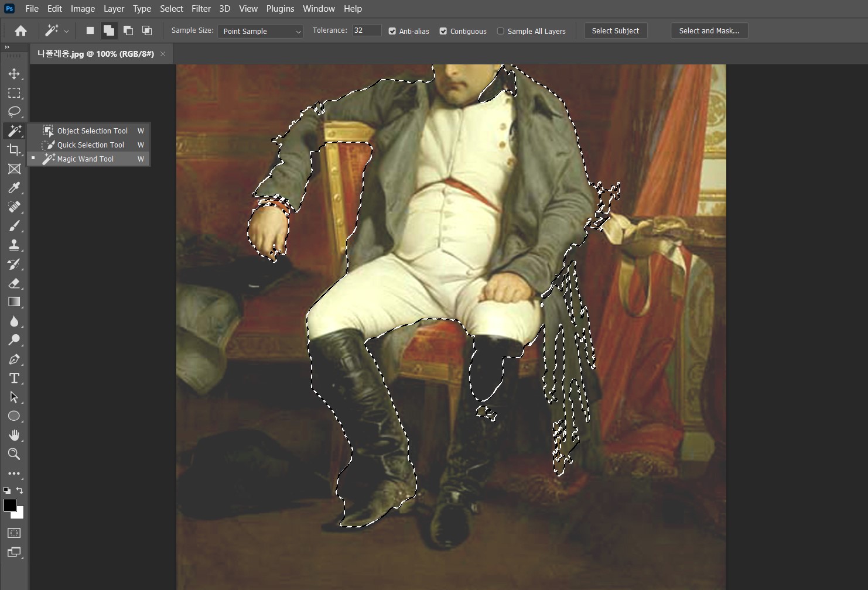
Task: Select the Eyedropper tool
Action: [x=14, y=188]
